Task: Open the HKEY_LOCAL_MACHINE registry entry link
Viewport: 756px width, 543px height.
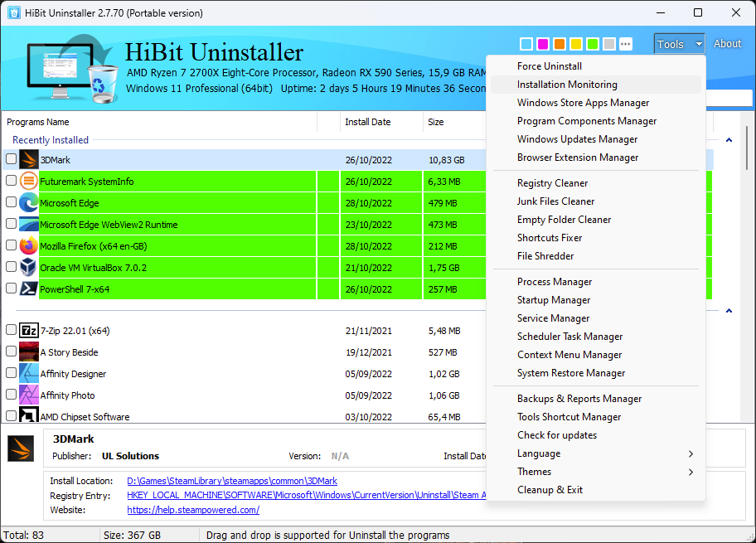Action: click(x=306, y=495)
